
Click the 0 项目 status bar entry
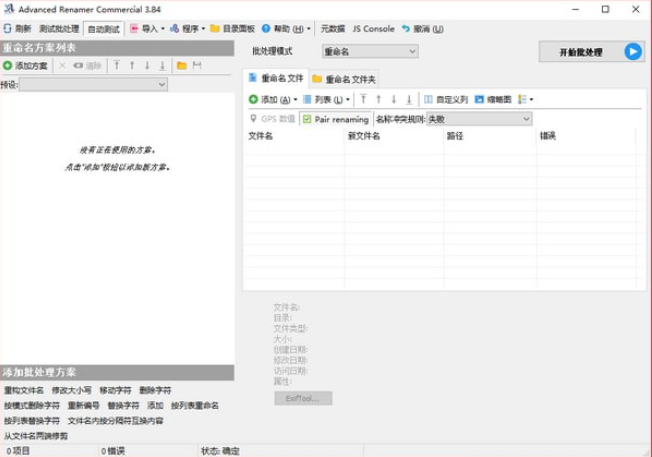(18, 451)
